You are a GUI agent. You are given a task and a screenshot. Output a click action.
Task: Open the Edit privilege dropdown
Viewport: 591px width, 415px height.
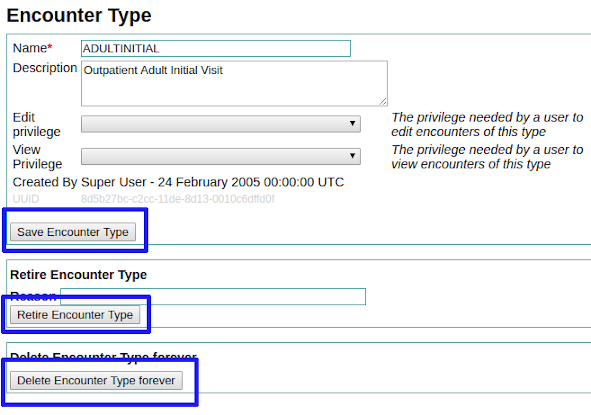(x=220, y=124)
